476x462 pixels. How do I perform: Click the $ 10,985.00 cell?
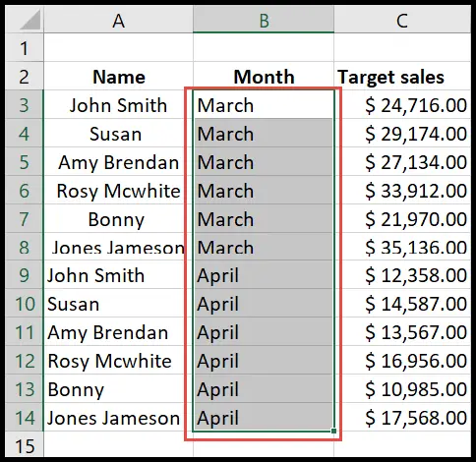tap(402, 389)
